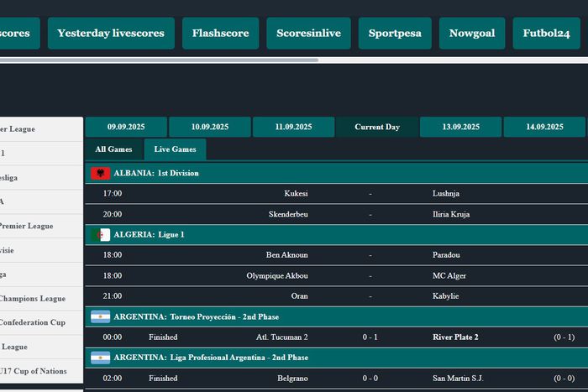This screenshot has width=588, height=392.
Task: Click Argentina flag beside Liga Profesional
Action: (100, 358)
